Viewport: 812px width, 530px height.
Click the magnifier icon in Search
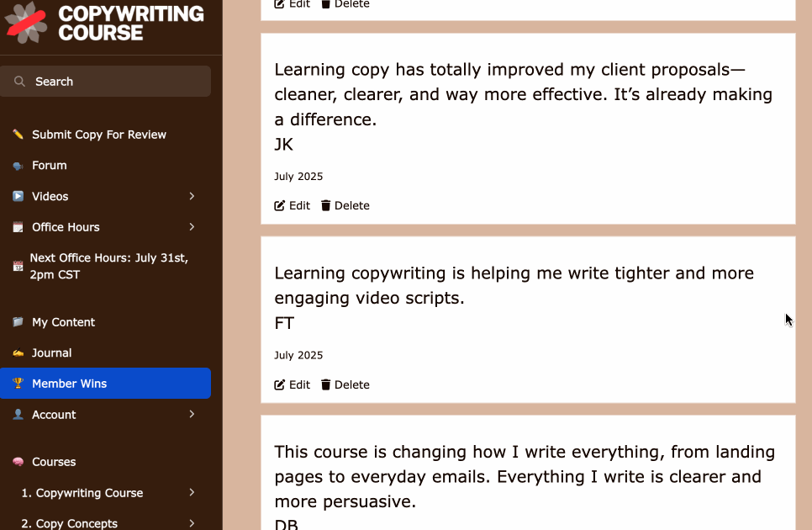pos(19,82)
